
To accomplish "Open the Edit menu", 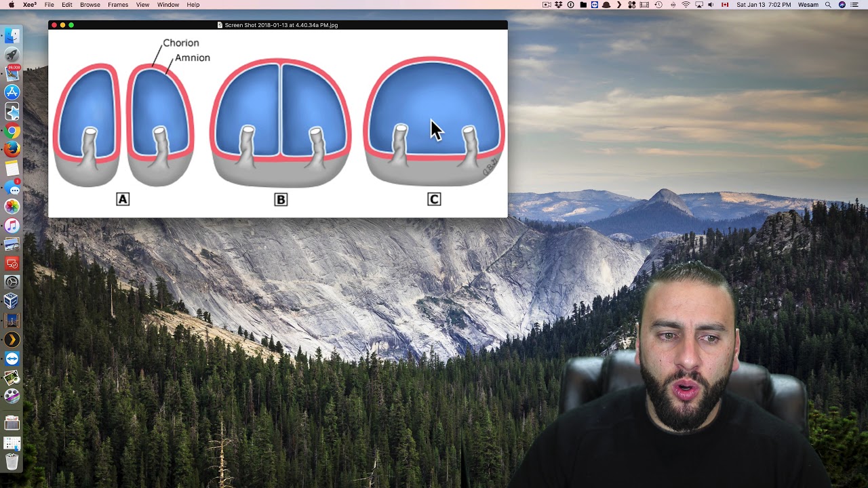I will click(x=67, y=5).
